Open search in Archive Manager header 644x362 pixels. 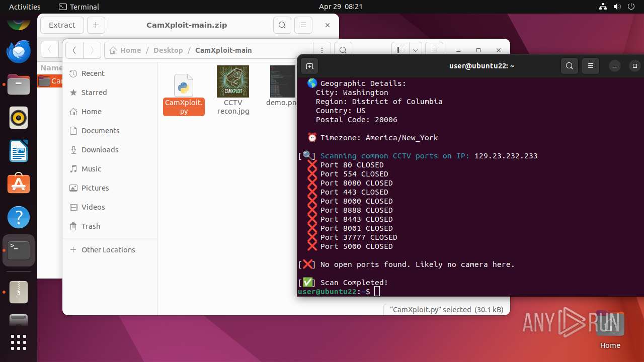[282, 25]
